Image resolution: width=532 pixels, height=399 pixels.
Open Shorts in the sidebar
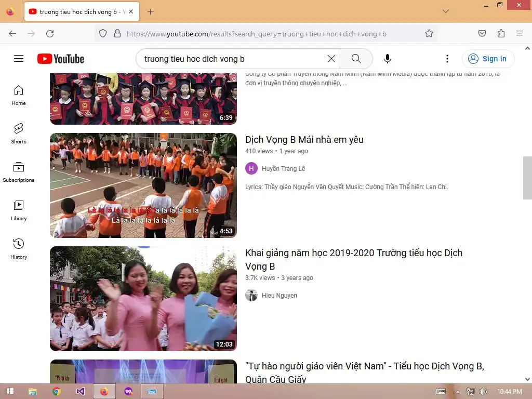pyautogui.click(x=19, y=134)
